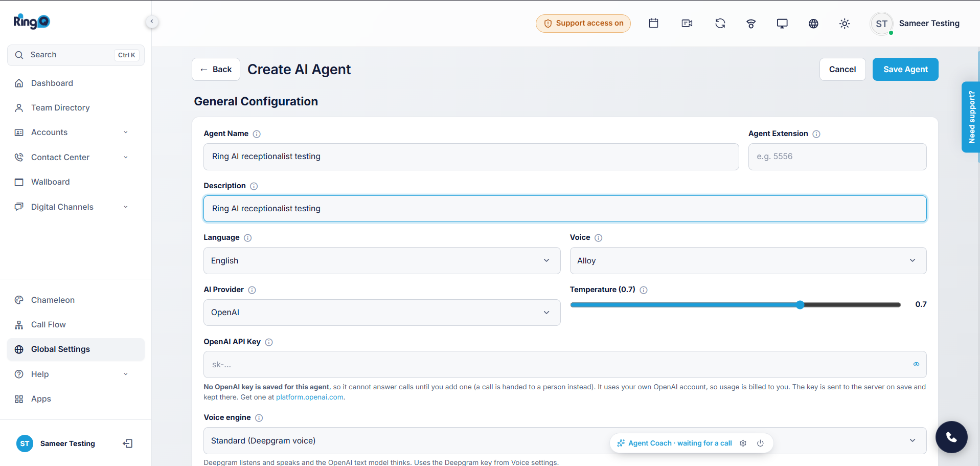Image resolution: width=980 pixels, height=466 pixels.
Task: Go to Dashboard in sidebar
Action: pos(76,83)
